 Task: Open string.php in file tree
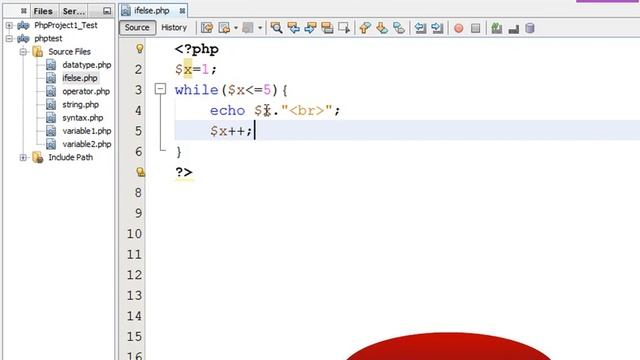[x=80, y=104]
